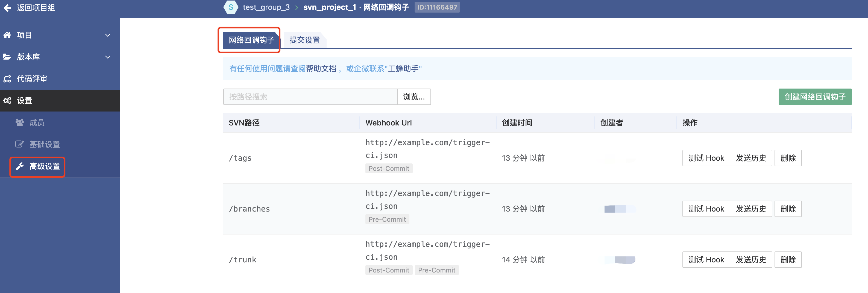Screen dimensions: 868x293
Task: Click the gears icon beside 设置
Action: [7, 101]
